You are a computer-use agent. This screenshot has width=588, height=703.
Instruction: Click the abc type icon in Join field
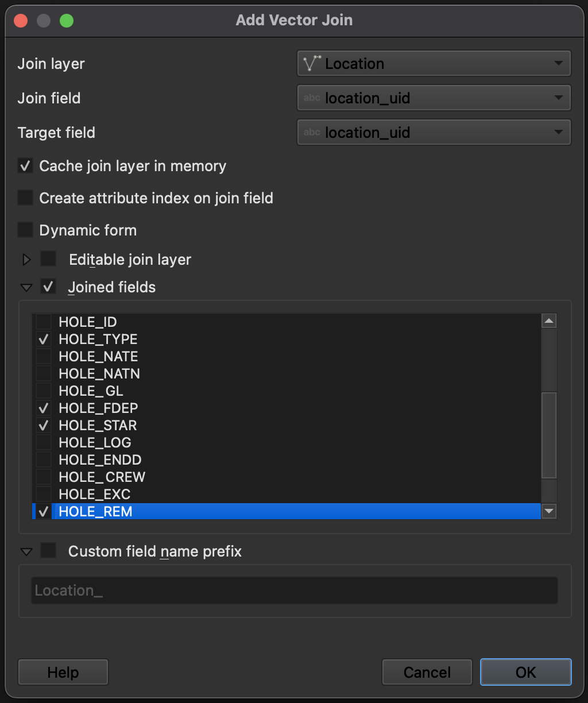[x=311, y=98]
